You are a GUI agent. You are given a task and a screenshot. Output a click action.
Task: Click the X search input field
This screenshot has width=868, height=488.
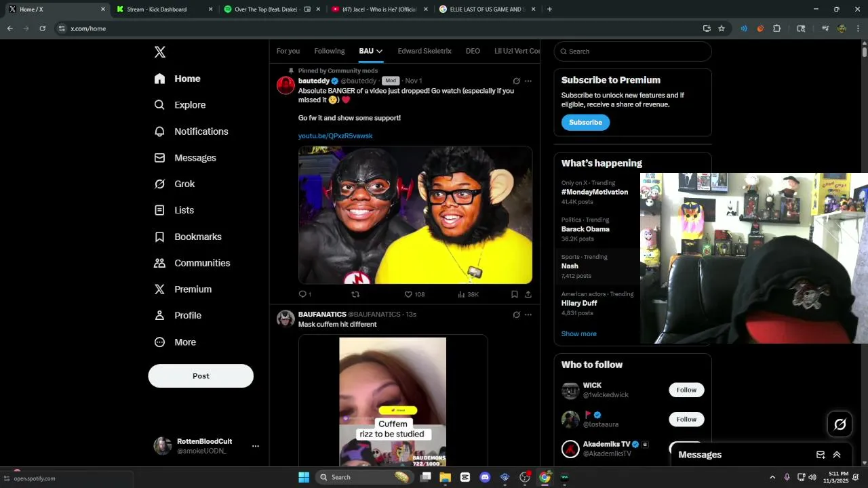click(633, 52)
